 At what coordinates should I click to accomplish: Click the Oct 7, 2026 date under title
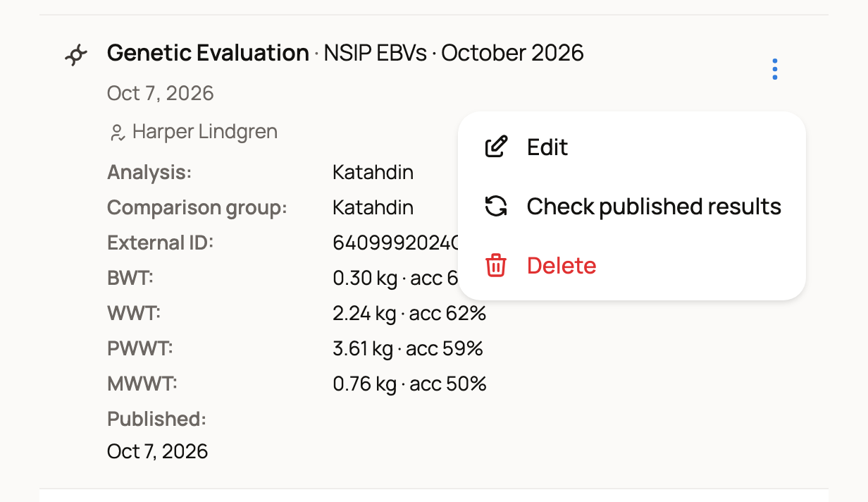pyautogui.click(x=161, y=93)
